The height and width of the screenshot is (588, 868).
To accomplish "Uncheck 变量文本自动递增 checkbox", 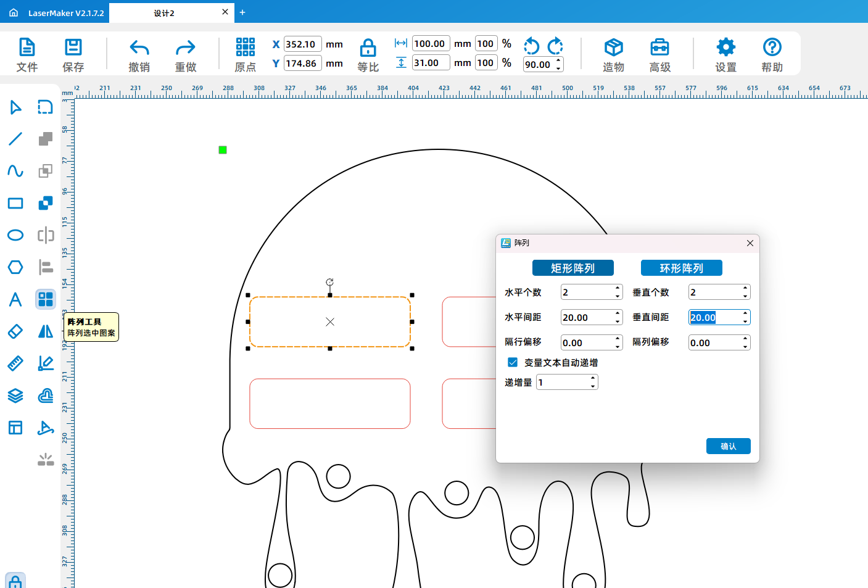I will [513, 362].
